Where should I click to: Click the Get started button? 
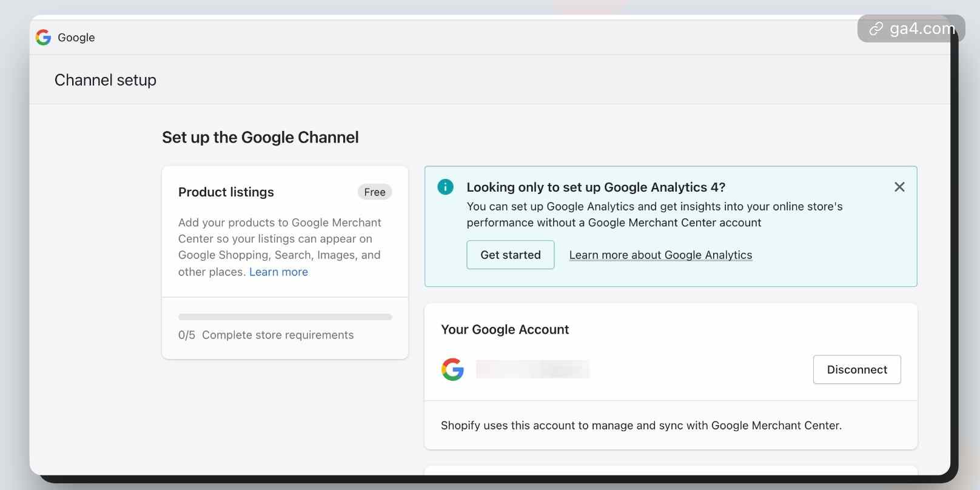point(510,255)
